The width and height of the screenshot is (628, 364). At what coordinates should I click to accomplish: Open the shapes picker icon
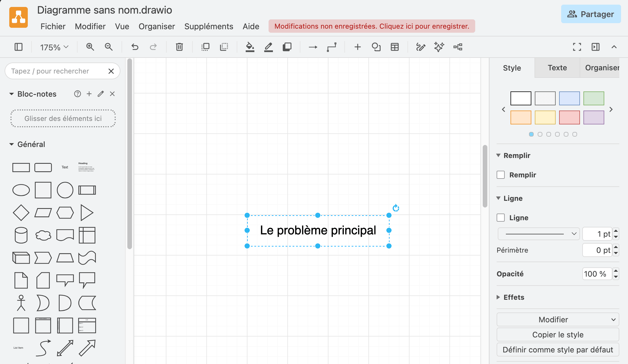pyautogui.click(x=376, y=47)
